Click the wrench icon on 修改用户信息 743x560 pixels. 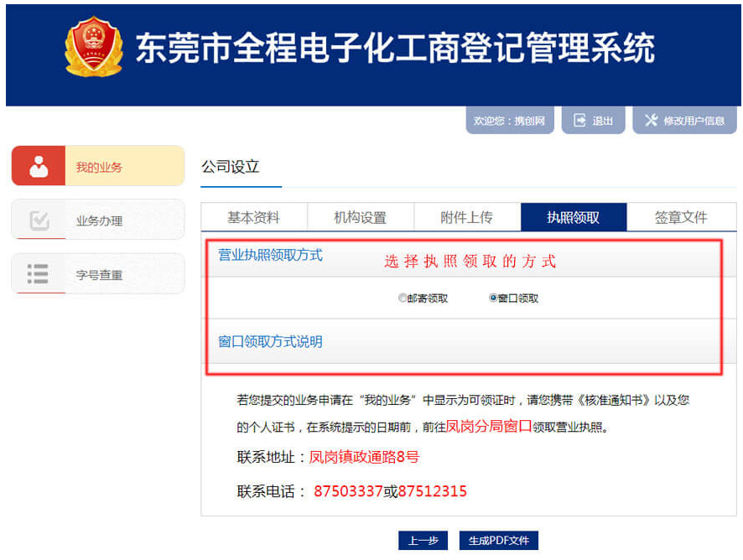coord(650,119)
